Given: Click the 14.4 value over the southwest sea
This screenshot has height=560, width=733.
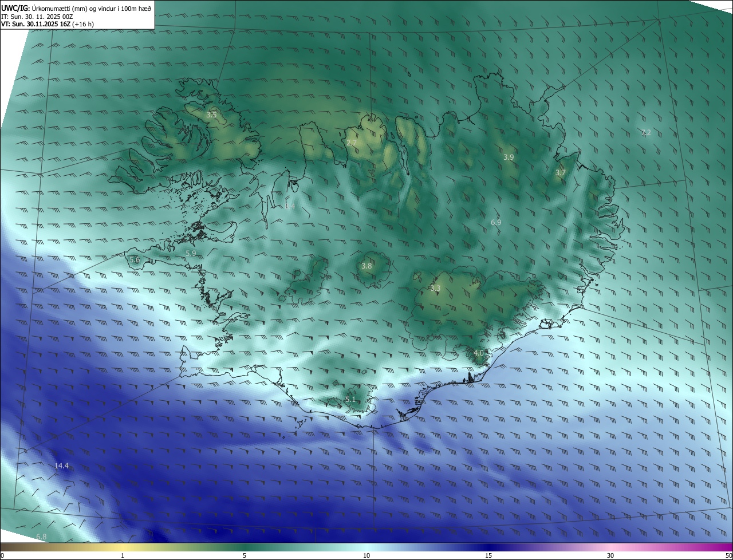Looking at the screenshot, I should pyautogui.click(x=61, y=466).
